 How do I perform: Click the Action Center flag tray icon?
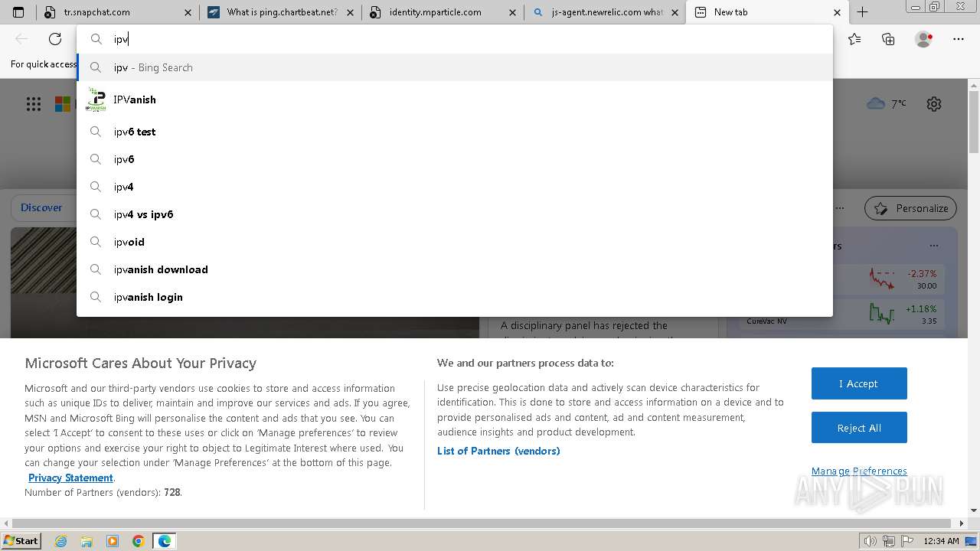click(x=907, y=541)
